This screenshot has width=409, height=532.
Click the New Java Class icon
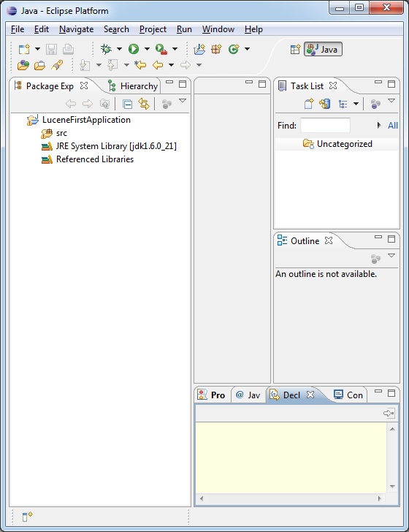[234, 49]
